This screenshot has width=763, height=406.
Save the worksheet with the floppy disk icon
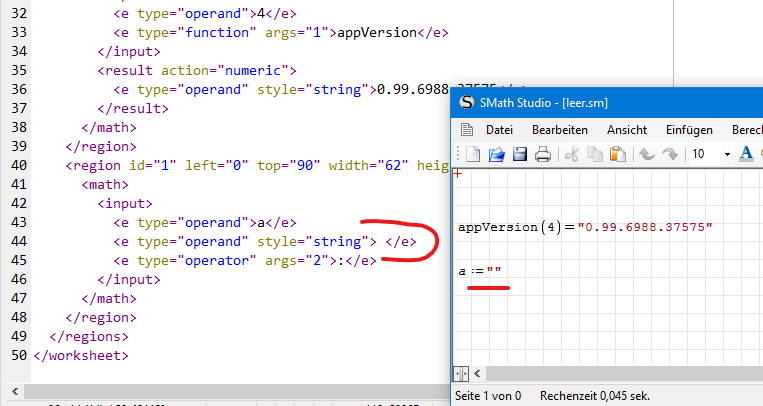(x=519, y=154)
